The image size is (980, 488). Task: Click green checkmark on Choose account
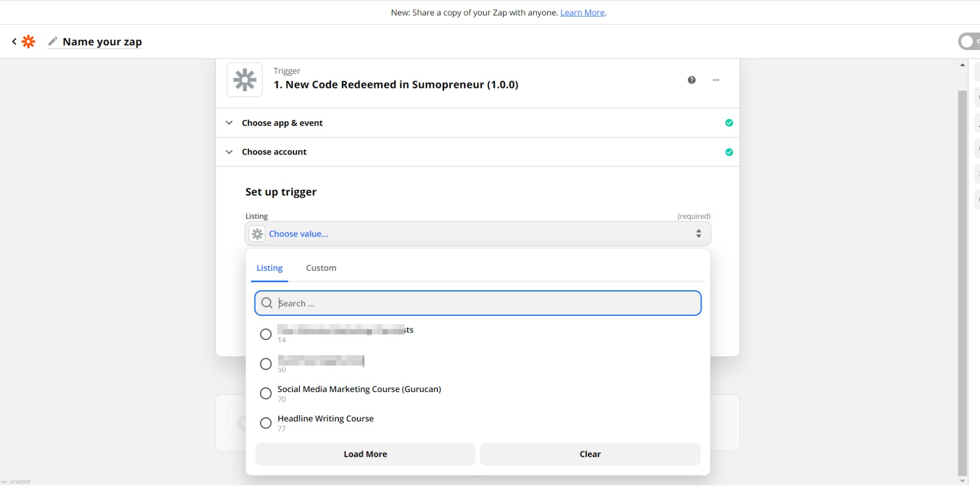[729, 152]
